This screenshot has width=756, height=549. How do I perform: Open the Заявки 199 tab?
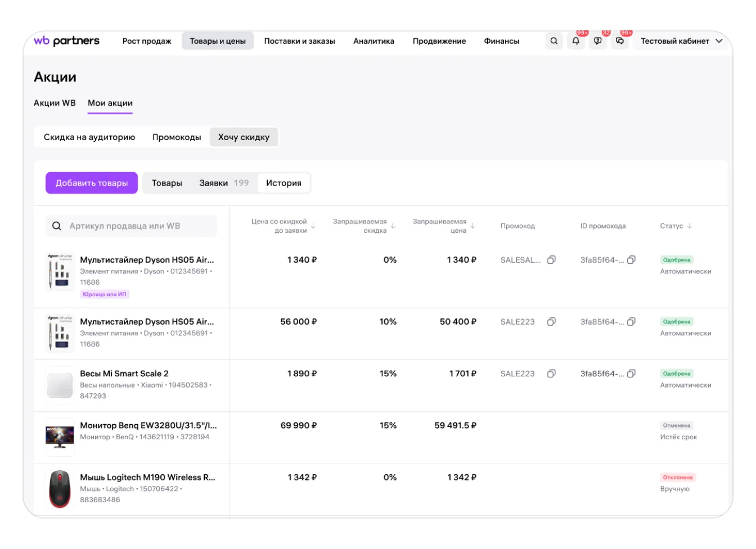[x=224, y=183]
